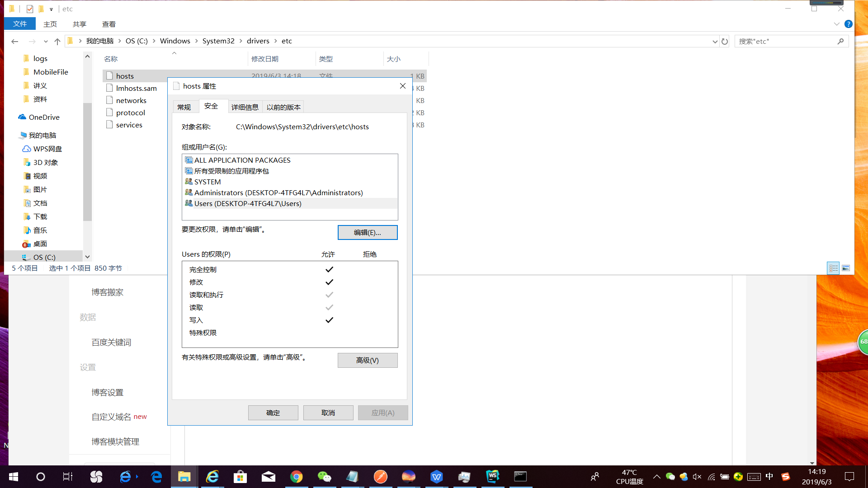868x488 pixels.
Task: Open the 查看 ribbon tab
Action: (108, 24)
